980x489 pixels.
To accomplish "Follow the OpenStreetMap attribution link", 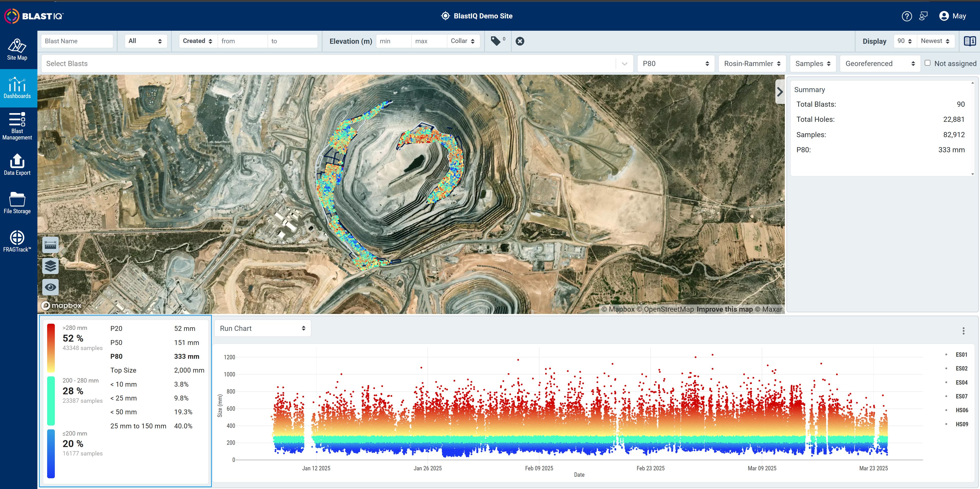I will (665, 309).
